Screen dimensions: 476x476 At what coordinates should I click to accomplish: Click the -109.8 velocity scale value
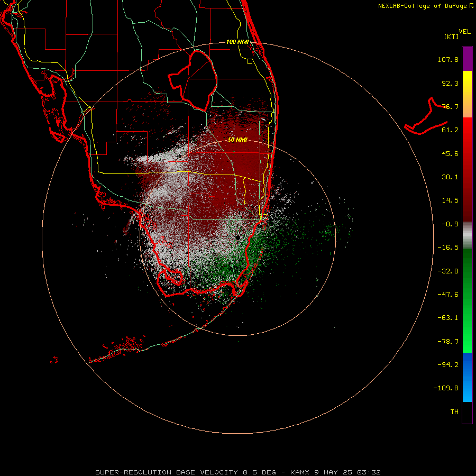click(x=446, y=388)
